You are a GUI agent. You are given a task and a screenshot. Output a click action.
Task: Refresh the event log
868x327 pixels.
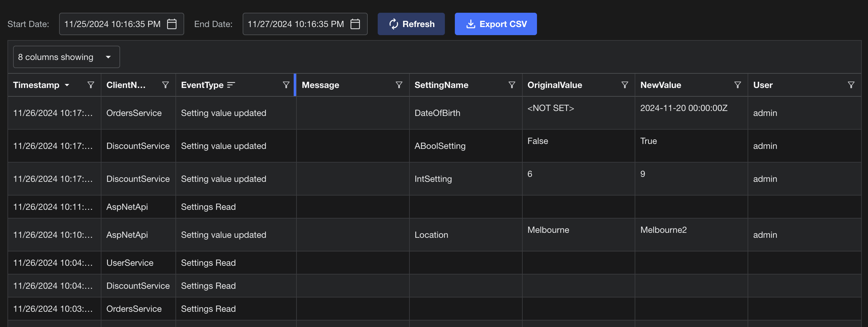point(411,24)
